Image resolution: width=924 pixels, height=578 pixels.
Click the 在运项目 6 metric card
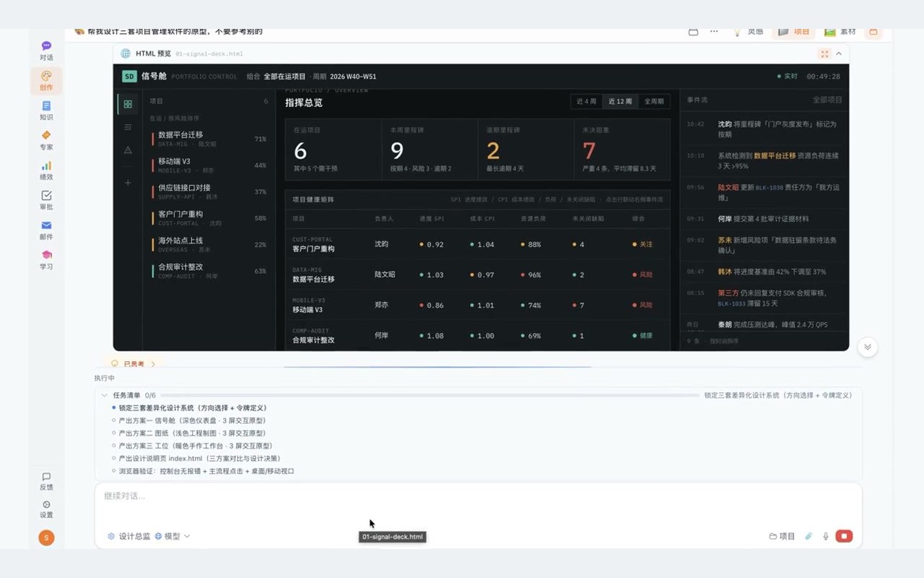click(x=334, y=150)
